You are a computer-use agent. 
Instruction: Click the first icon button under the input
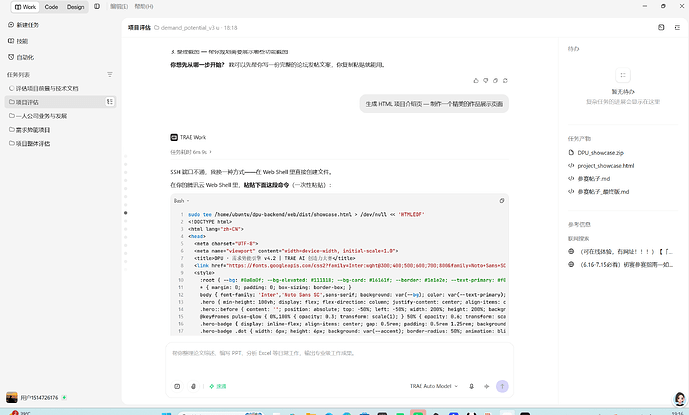point(177,386)
